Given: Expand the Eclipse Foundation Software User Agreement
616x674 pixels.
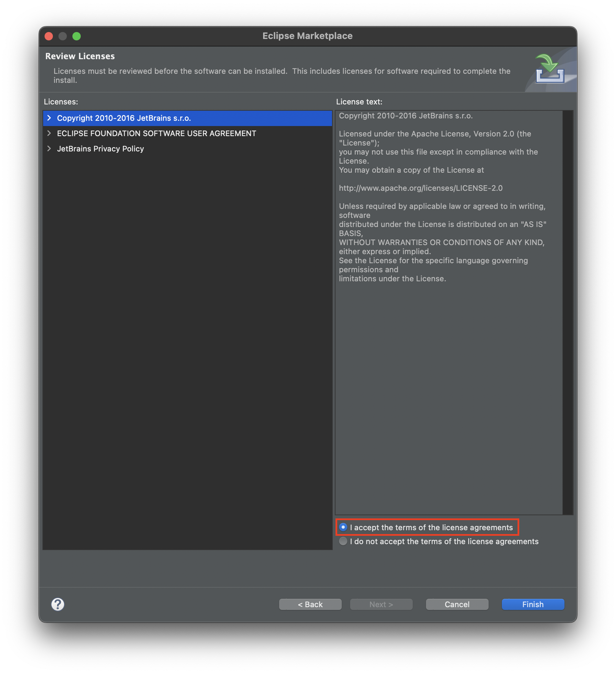Looking at the screenshot, I should 49,133.
